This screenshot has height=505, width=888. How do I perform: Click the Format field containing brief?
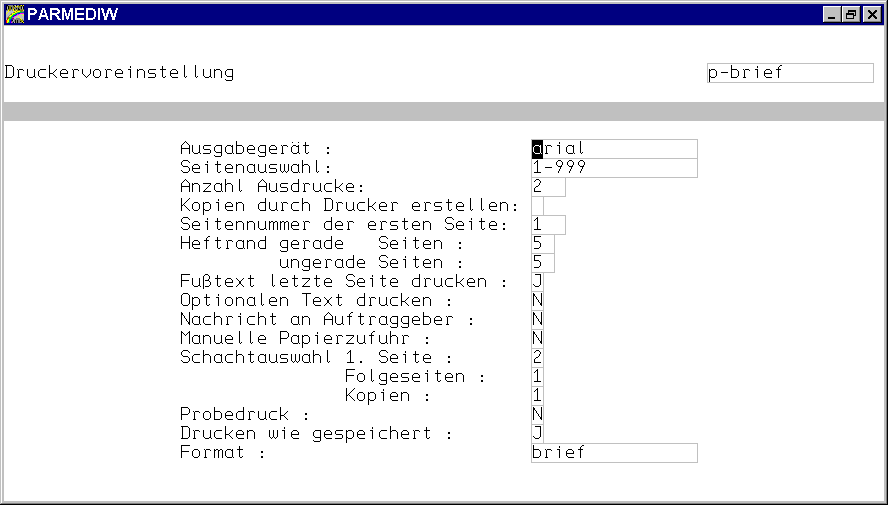(x=614, y=453)
